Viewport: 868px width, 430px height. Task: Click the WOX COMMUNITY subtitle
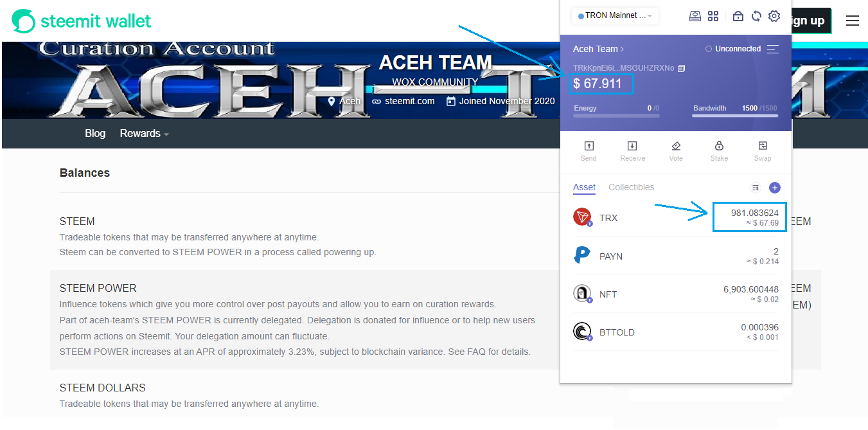(435, 82)
